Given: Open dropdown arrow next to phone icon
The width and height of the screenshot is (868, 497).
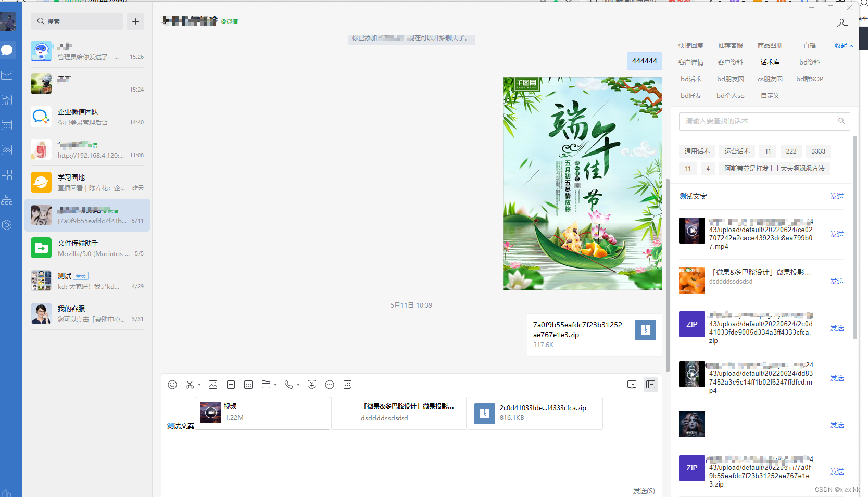Looking at the screenshot, I should click(x=298, y=385).
